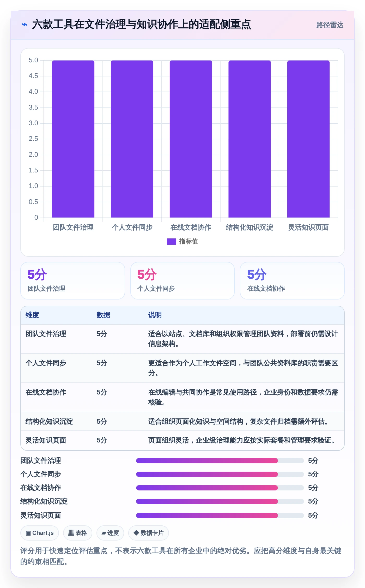The width and height of the screenshot is (365, 588).
Task: Click the 指标值 legend label
Action: [189, 242]
